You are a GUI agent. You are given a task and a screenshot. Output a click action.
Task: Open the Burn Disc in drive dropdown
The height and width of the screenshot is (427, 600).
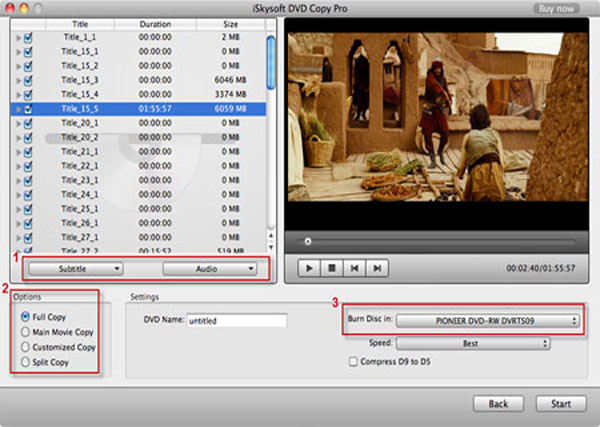[x=488, y=321]
